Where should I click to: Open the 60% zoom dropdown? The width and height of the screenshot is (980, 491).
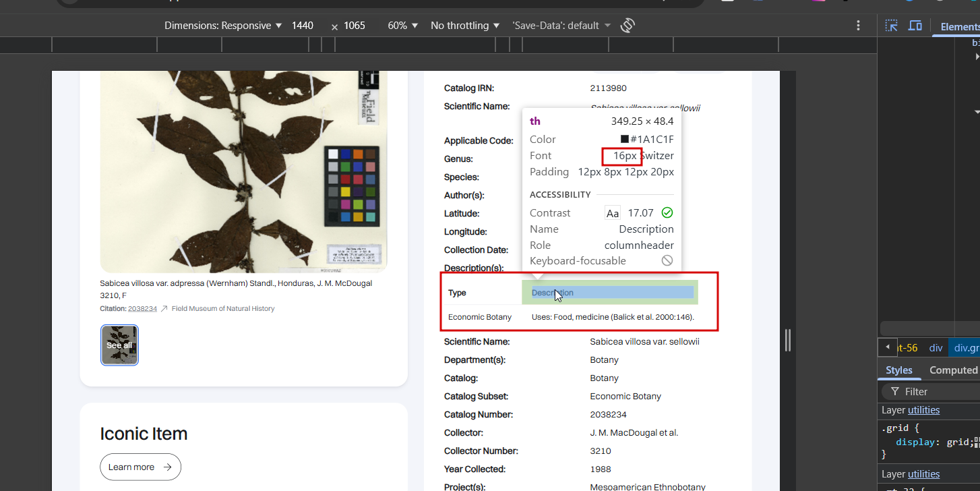pos(402,26)
